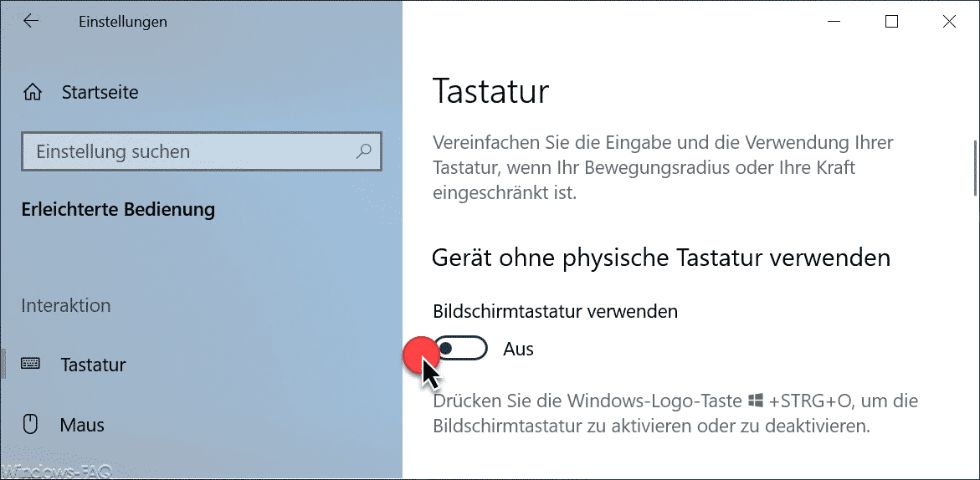
Task: Click the mouse icon beside Maus
Action: (30, 425)
